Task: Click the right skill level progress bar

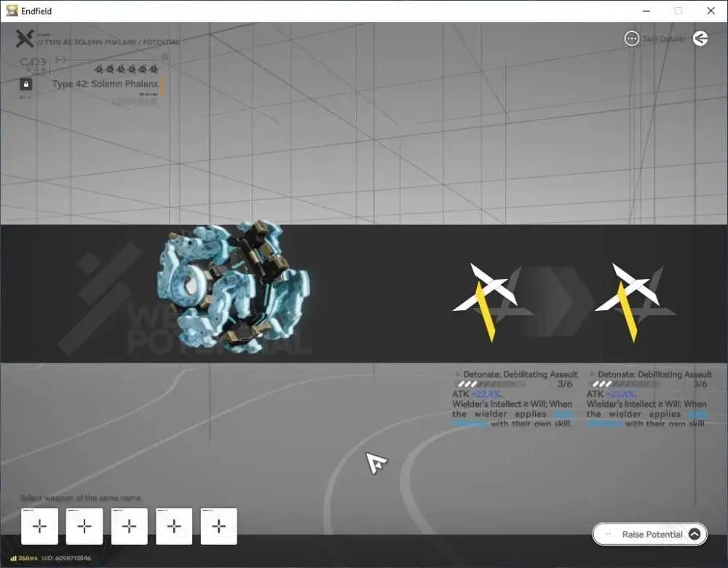Action: (x=625, y=384)
